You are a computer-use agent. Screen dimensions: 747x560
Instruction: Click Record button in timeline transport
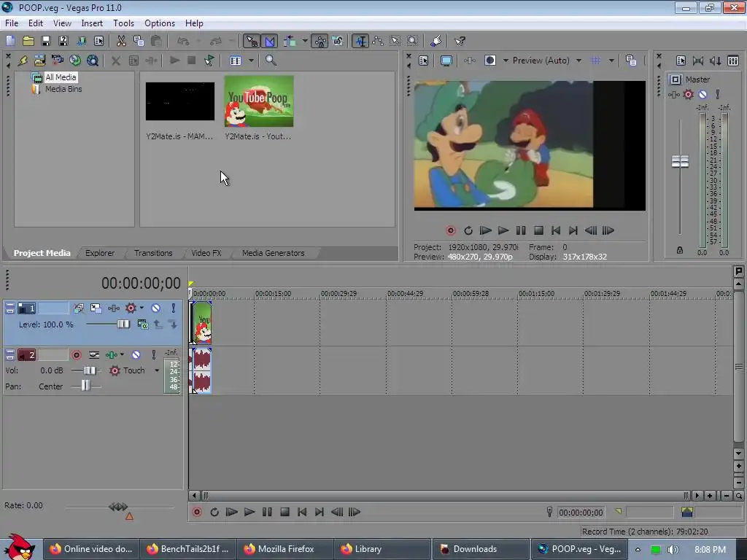point(197,512)
